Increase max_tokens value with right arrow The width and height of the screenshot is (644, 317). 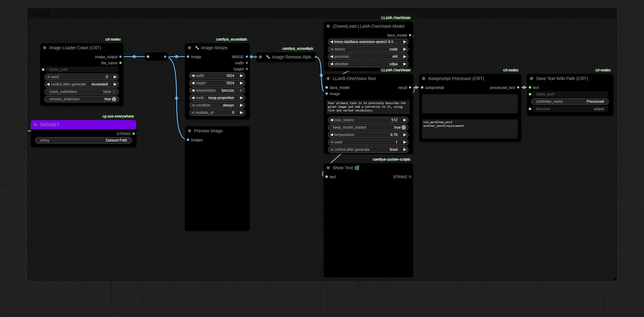point(405,120)
